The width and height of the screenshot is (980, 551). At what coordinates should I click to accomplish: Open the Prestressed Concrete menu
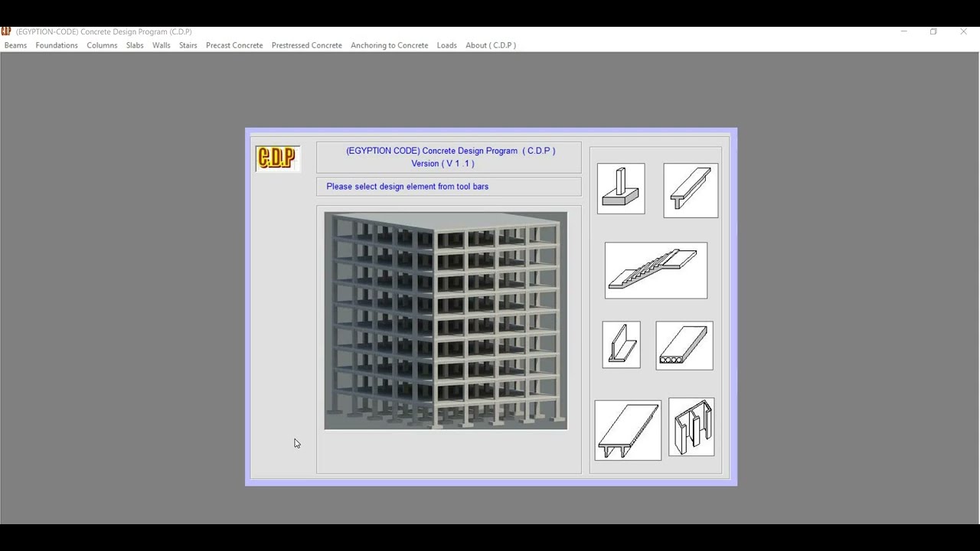click(x=306, y=45)
